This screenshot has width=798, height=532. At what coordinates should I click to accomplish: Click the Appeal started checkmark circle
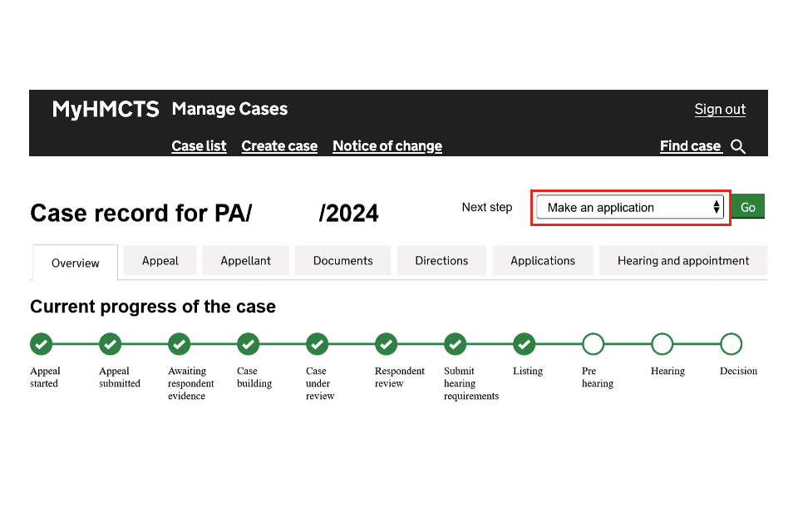(41, 343)
